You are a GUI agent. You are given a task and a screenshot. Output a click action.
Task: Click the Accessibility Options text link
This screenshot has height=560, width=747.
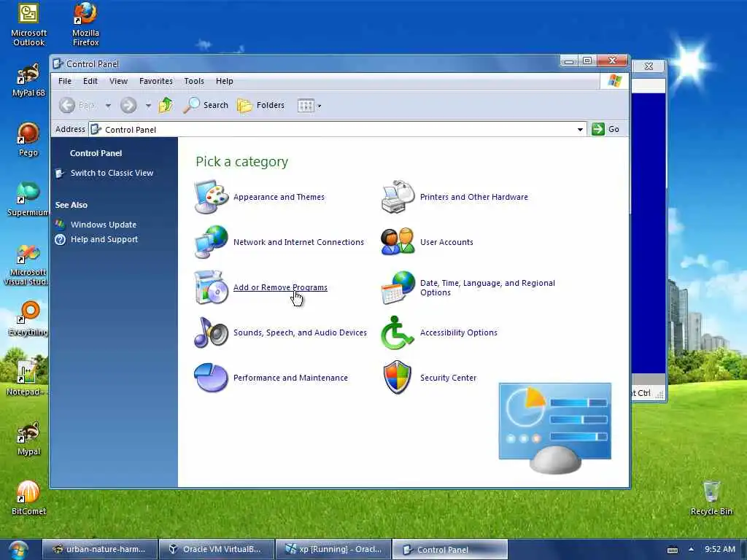[x=458, y=332]
